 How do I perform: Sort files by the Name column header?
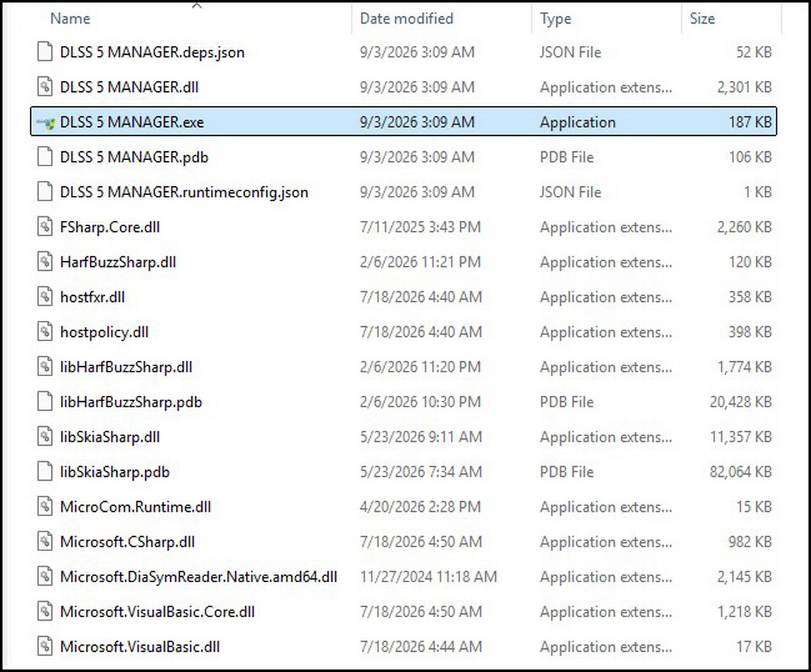70,18
